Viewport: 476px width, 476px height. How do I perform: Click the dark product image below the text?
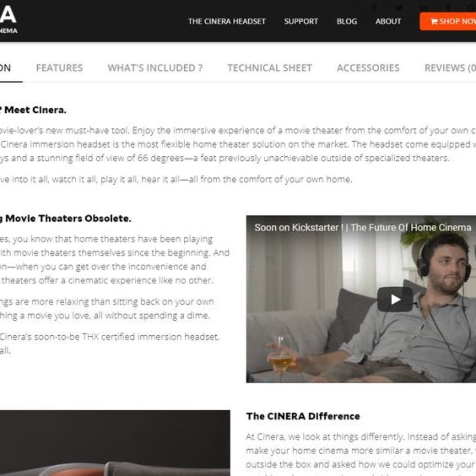pos(115,443)
